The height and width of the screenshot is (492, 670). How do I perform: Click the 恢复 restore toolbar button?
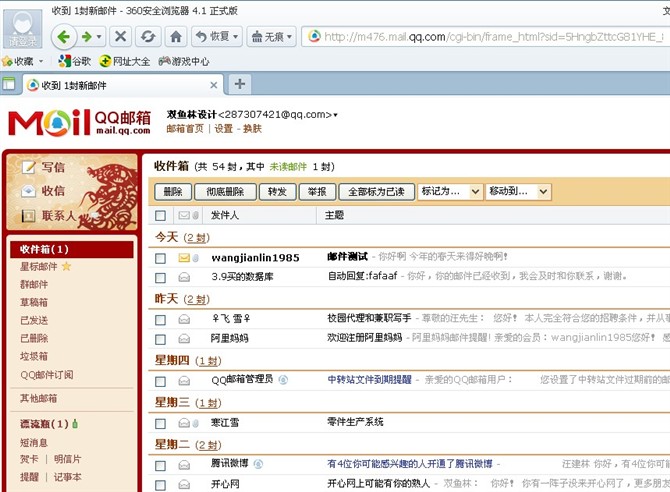click(x=217, y=36)
